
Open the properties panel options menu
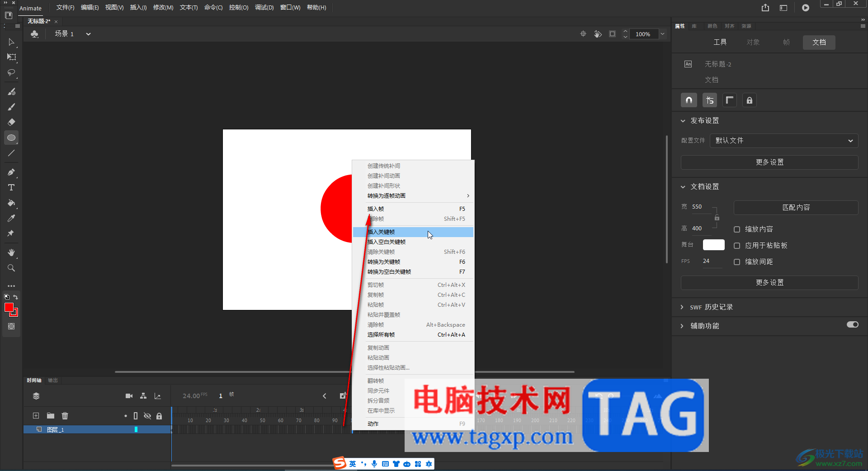point(863,26)
